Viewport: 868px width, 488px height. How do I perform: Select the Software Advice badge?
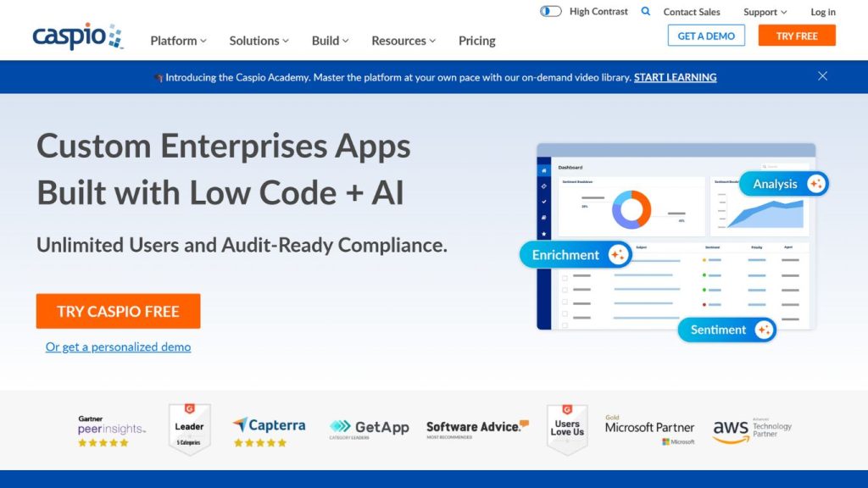click(x=475, y=428)
